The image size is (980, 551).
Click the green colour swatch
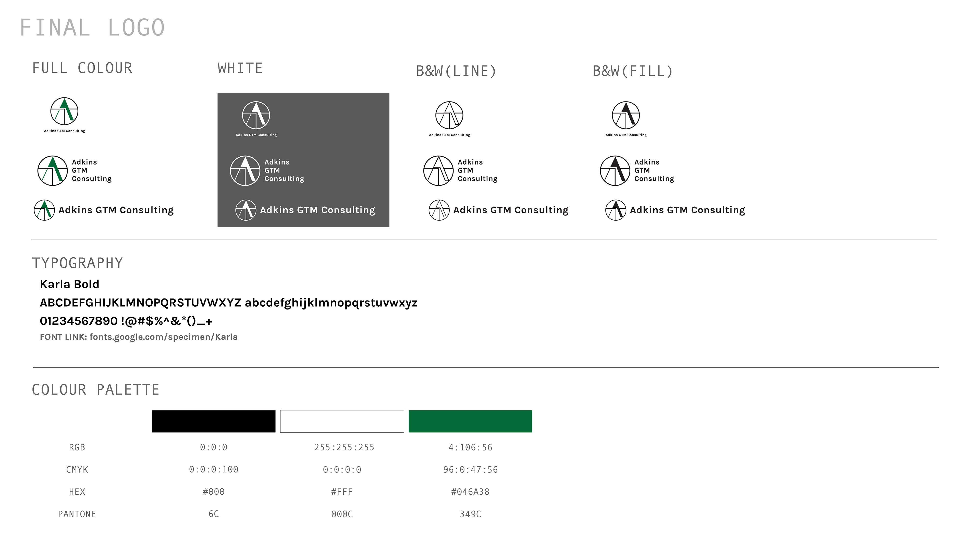coord(471,421)
